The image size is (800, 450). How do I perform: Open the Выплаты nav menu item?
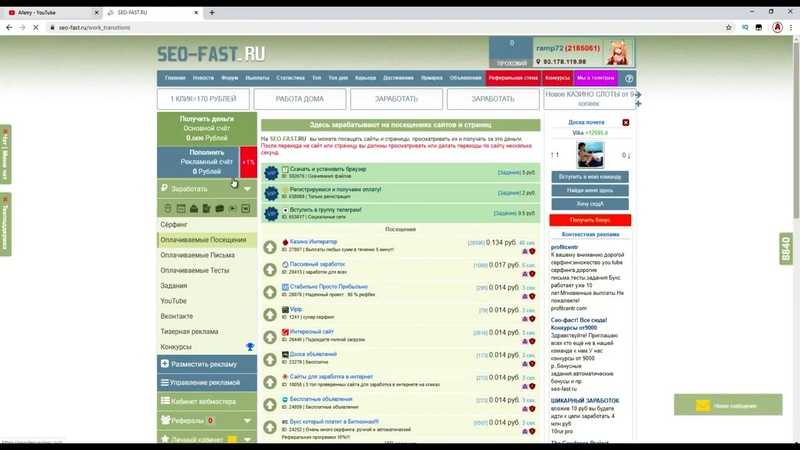point(257,78)
